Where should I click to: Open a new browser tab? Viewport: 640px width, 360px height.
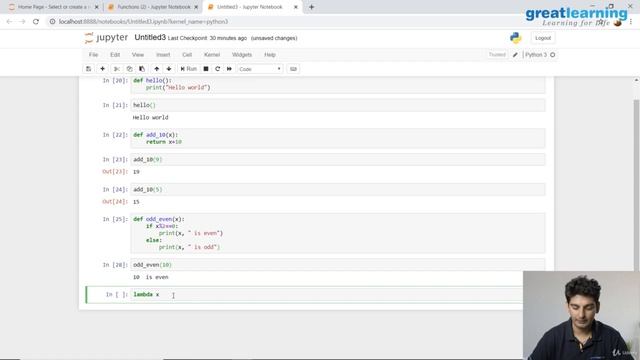311,7
